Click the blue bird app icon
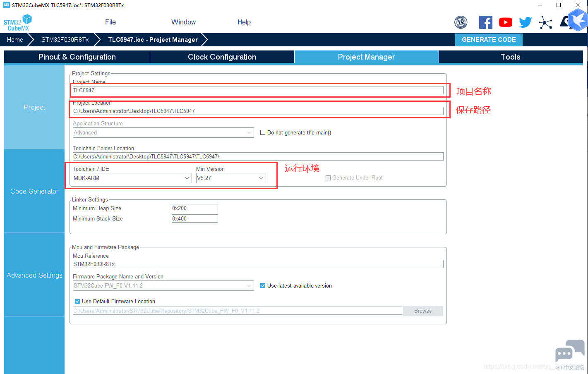This screenshot has width=588, height=374. 578,20
